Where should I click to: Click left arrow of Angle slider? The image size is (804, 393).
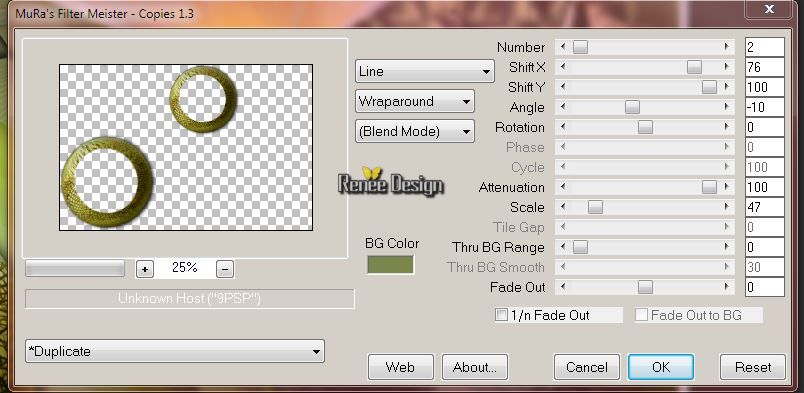[563, 107]
